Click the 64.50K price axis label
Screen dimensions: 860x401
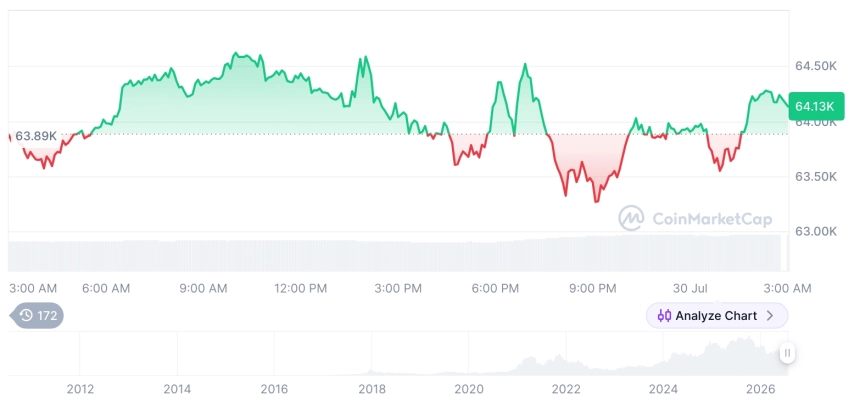tap(816, 66)
